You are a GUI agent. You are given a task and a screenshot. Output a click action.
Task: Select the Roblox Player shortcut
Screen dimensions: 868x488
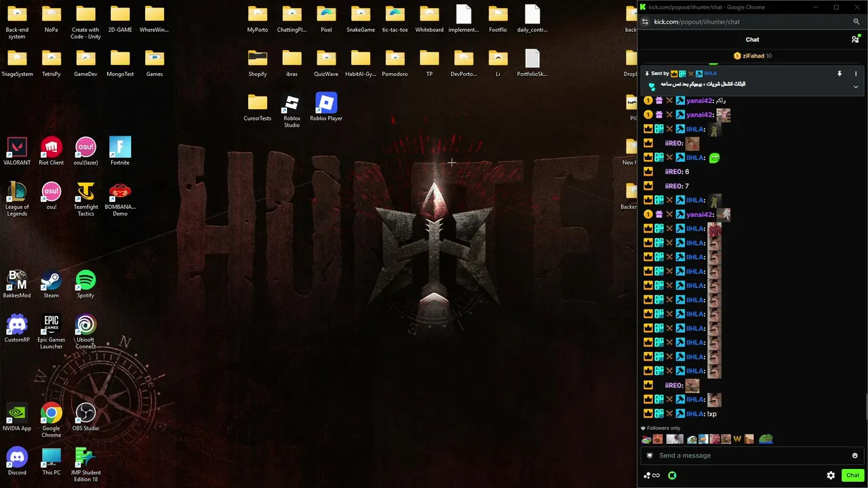(x=326, y=107)
